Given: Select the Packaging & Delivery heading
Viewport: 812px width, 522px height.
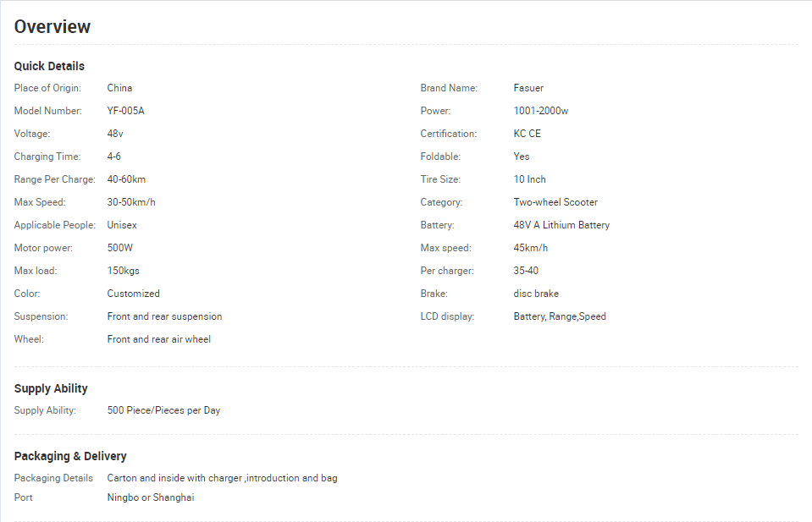Looking at the screenshot, I should point(70,456).
